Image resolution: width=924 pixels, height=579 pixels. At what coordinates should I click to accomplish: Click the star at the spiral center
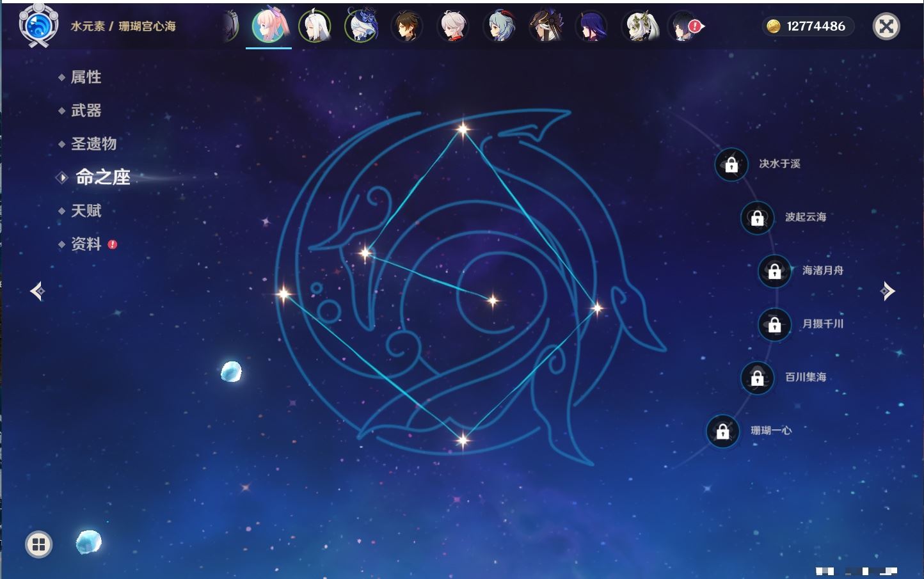tap(493, 300)
